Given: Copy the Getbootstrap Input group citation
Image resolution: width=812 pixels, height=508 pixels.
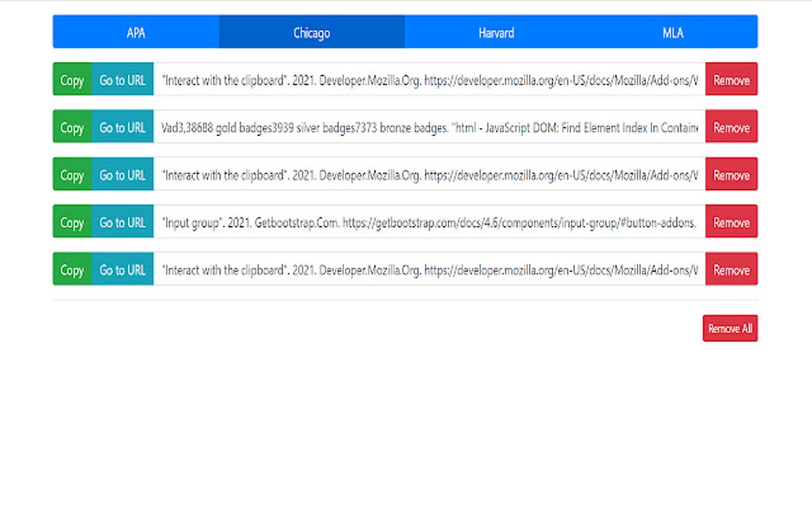Looking at the screenshot, I should 71,222.
